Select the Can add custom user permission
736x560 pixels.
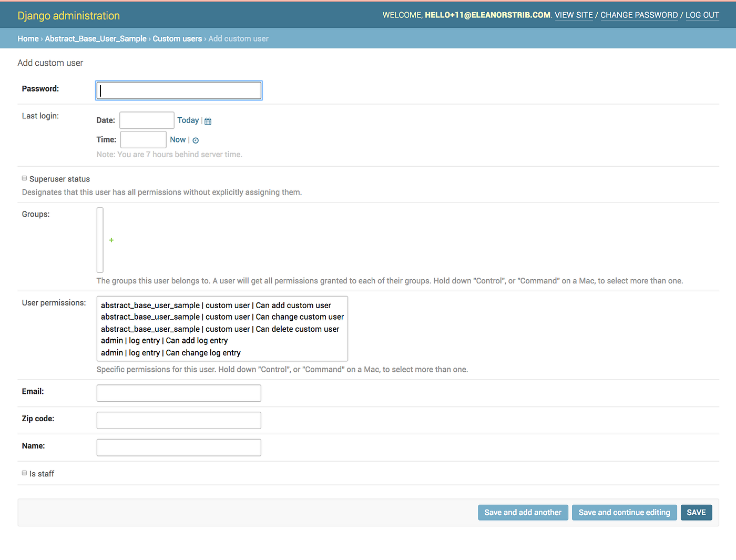216,305
